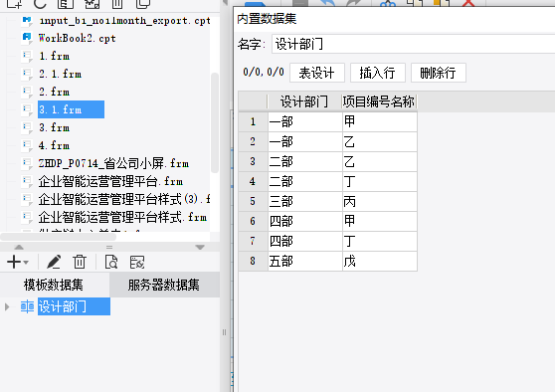
Task: Click row number 4 header
Action: coord(253,182)
